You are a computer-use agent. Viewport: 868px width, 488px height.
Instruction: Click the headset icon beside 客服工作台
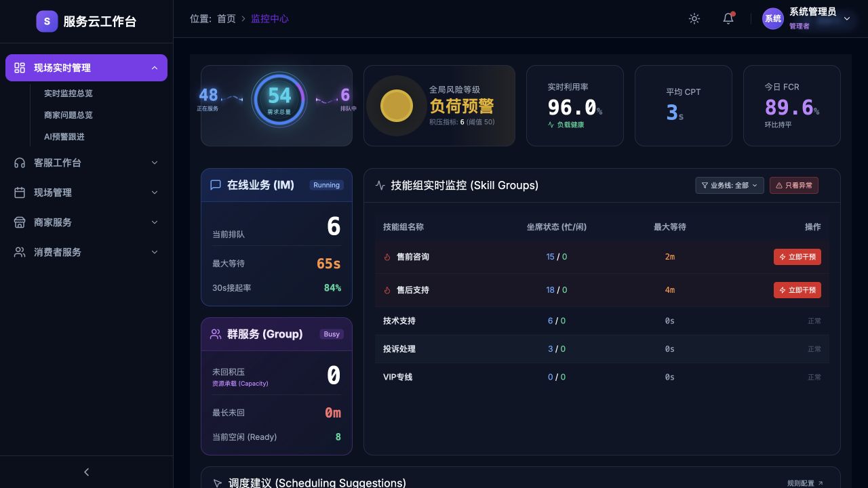pos(20,163)
